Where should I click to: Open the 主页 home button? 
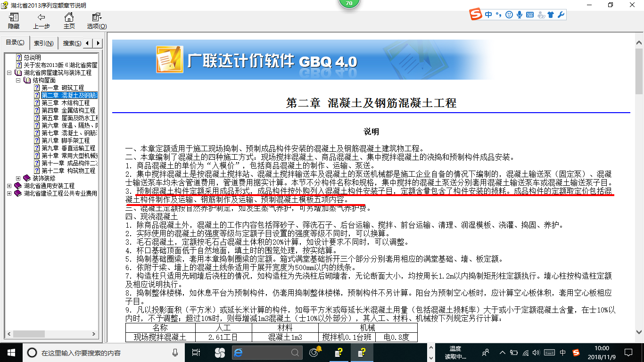(x=69, y=21)
